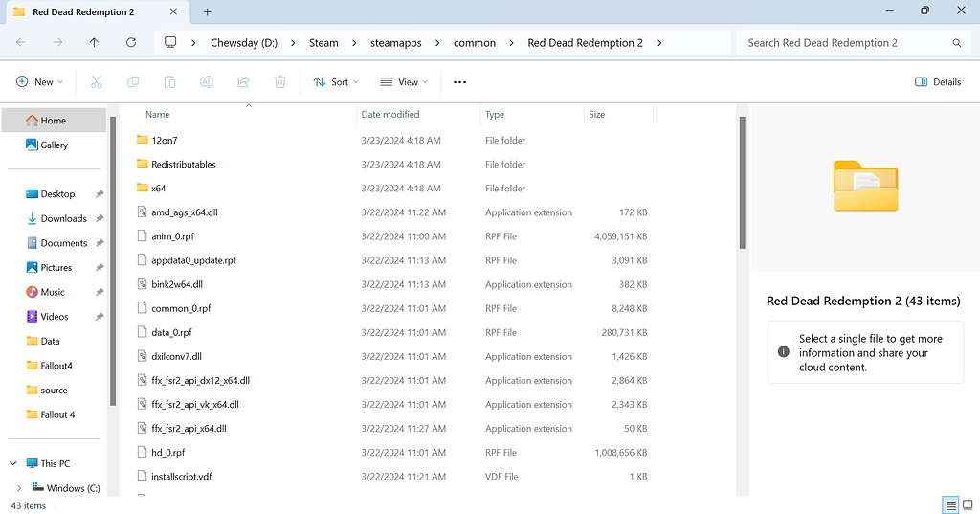
Task: Open the View dropdown menu
Action: (404, 82)
